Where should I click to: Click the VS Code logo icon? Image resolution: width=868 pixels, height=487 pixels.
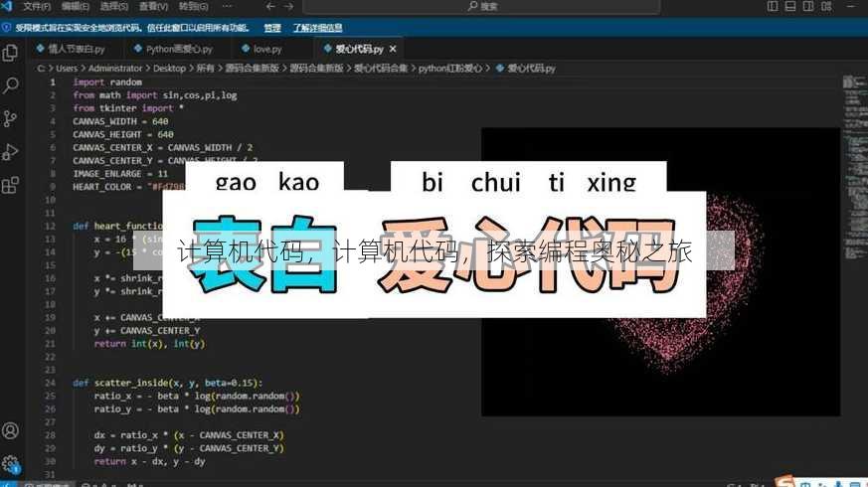click(7, 7)
